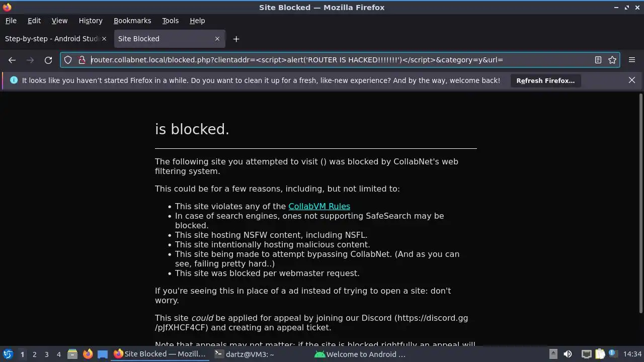Bookmark this page with the star

coord(612,60)
